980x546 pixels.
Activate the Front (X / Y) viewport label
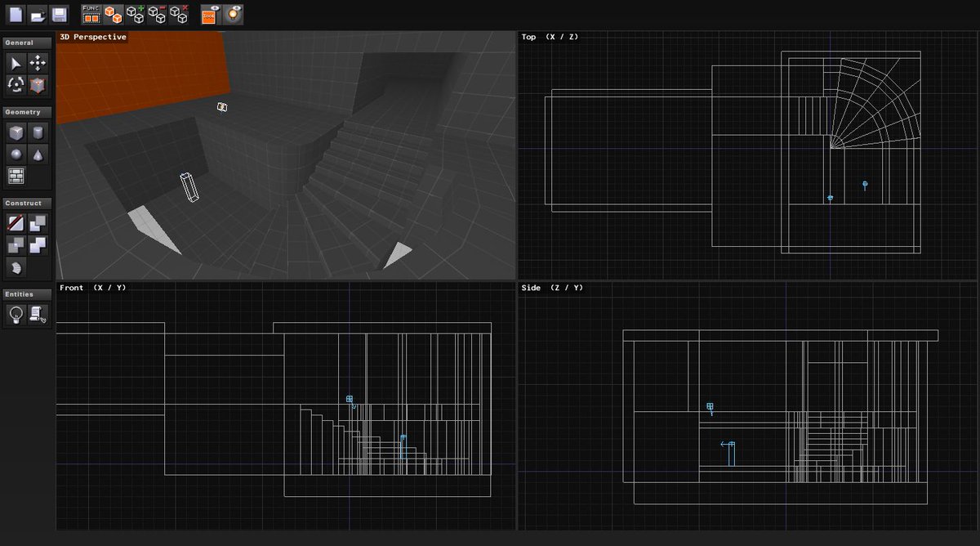click(x=92, y=288)
